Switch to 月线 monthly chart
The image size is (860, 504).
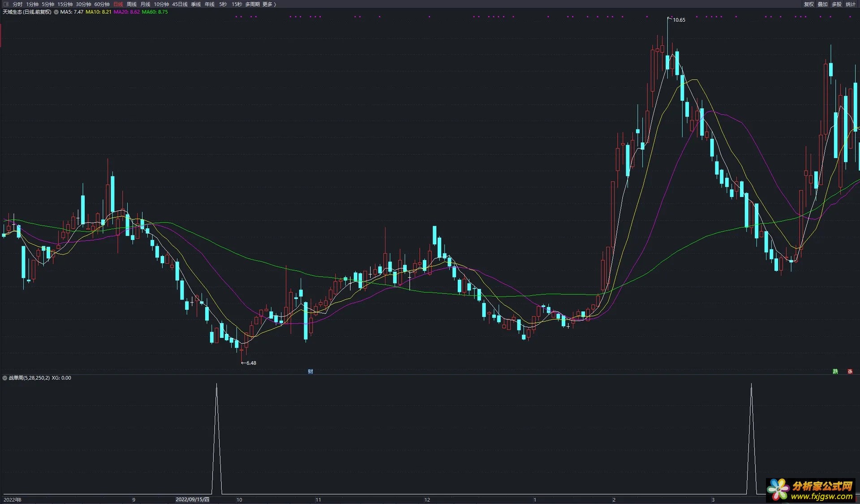146,4
